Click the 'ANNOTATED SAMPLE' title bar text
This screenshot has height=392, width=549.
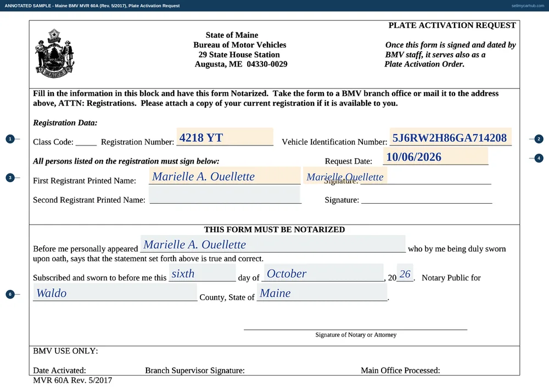[x=92, y=5]
